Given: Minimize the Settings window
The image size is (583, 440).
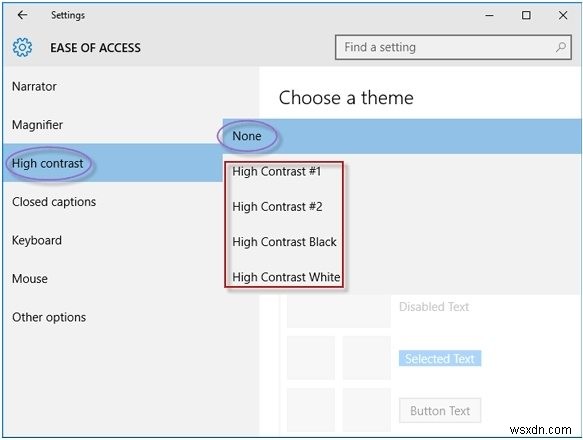Looking at the screenshot, I should tap(489, 15).
